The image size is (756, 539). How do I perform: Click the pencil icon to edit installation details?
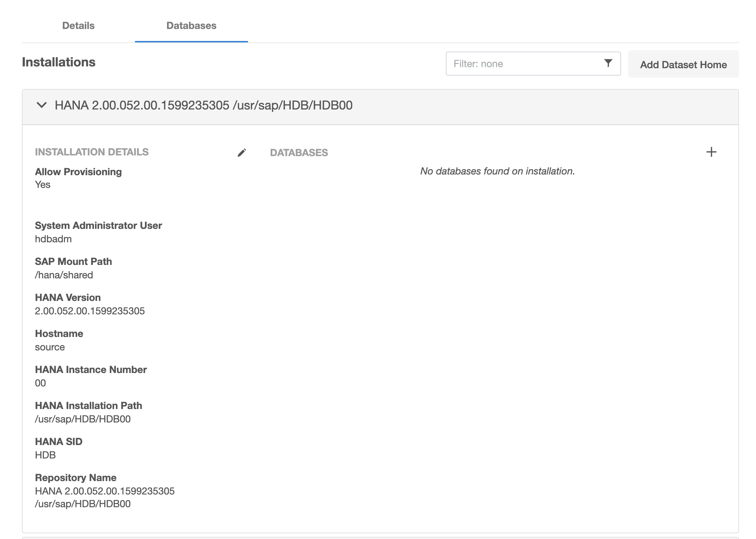242,153
